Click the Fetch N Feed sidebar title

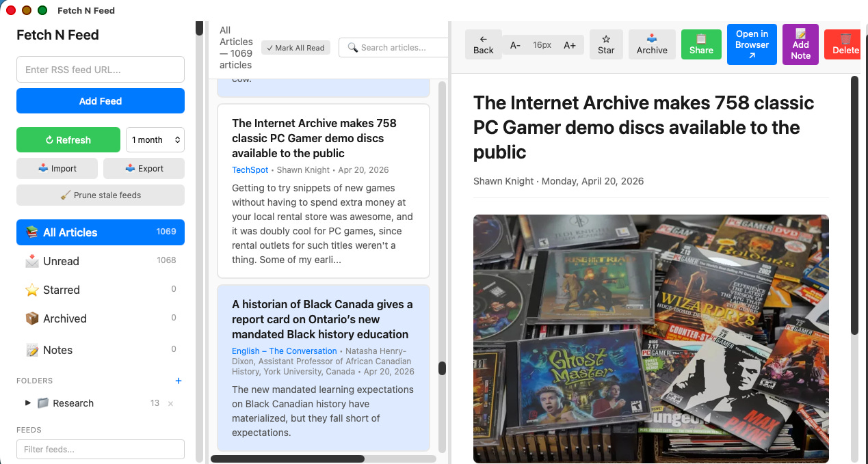pos(57,35)
